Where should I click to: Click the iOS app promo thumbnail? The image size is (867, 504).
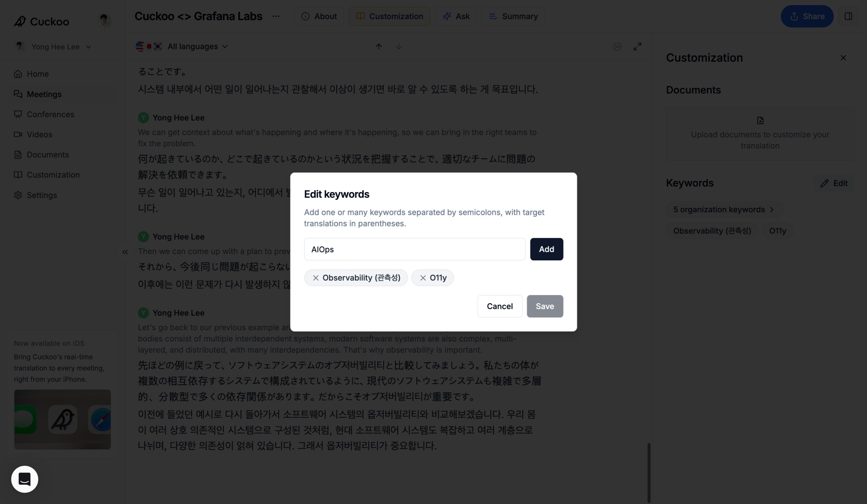(x=62, y=419)
